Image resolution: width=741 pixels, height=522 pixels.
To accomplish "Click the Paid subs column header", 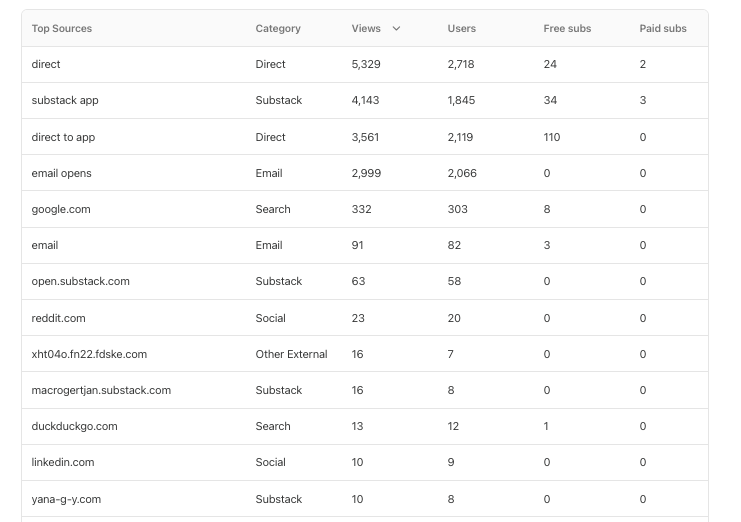I will [663, 28].
